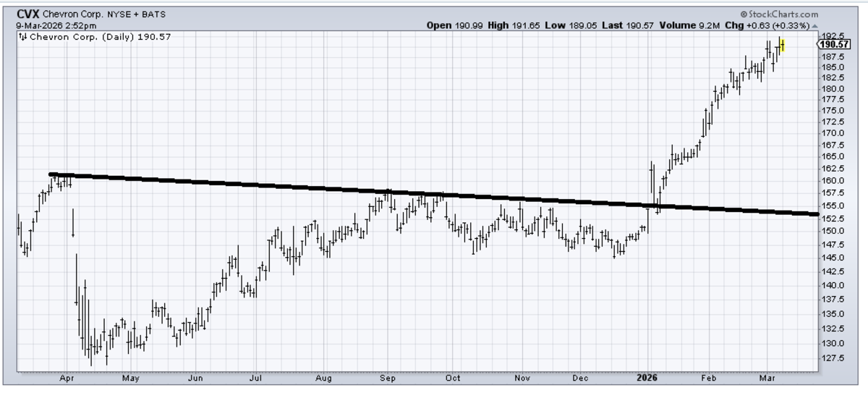Click the Apr label on time axis

[x=67, y=377]
